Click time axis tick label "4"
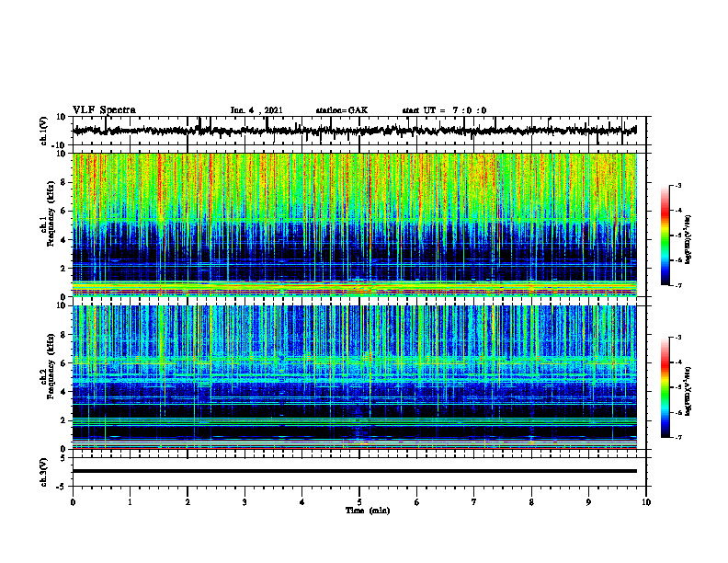Viewport: 728px width, 563px height. coord(302,502)
